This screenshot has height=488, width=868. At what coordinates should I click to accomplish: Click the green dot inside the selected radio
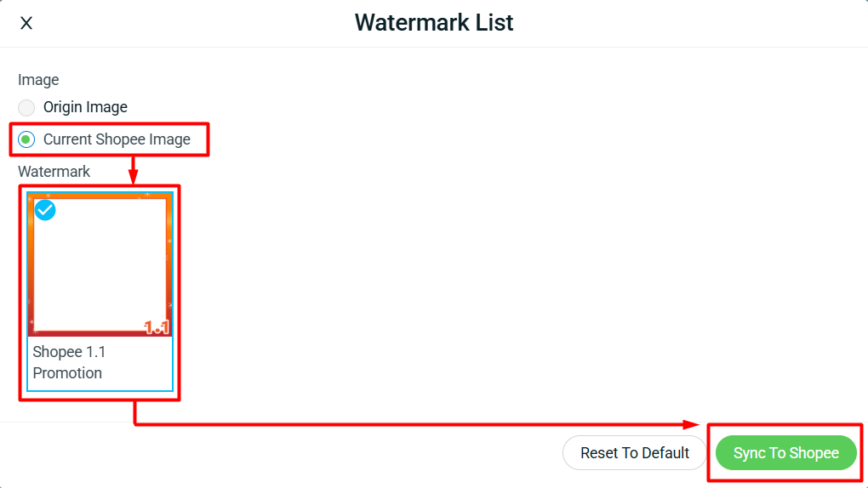[x=26, y=139]
